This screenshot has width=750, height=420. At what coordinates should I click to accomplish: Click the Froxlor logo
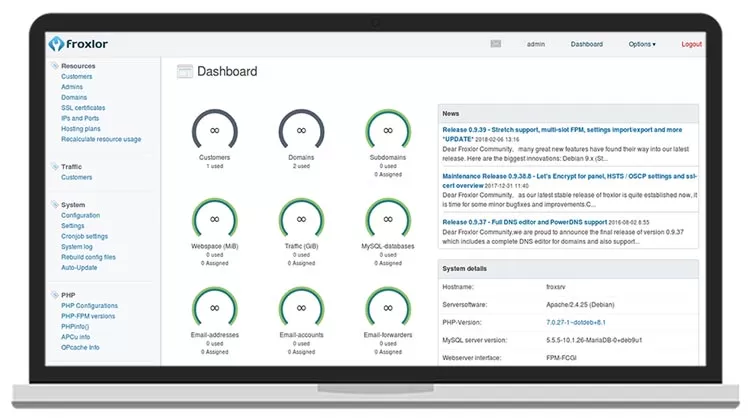click(78, 44)
